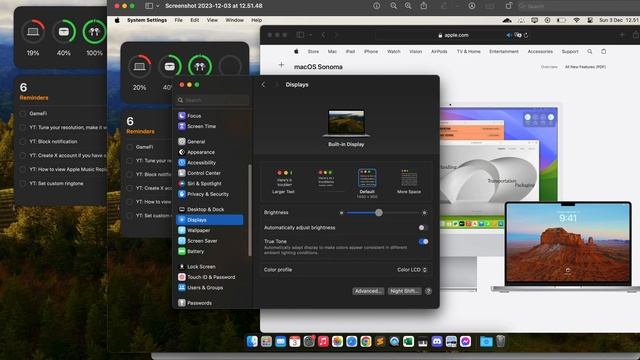Click the Support link on apple.com
The width and height of the screenshot is (640, 360).
click(570, 52)
